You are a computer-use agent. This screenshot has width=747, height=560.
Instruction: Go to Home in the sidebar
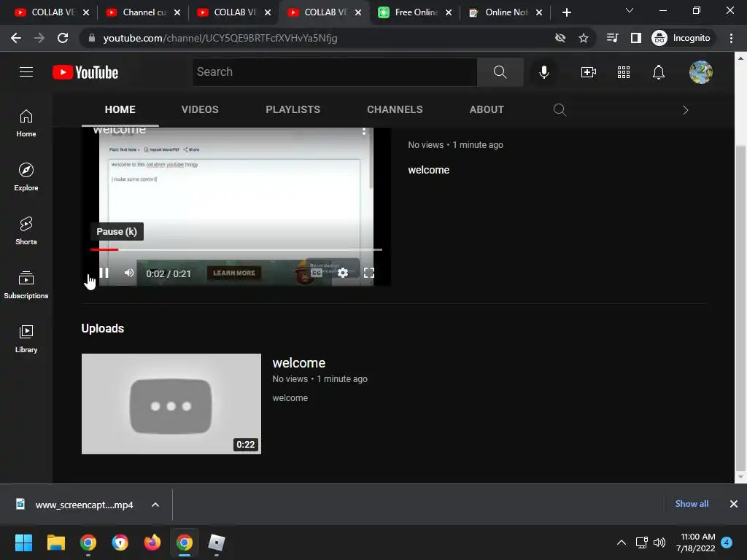26,122
